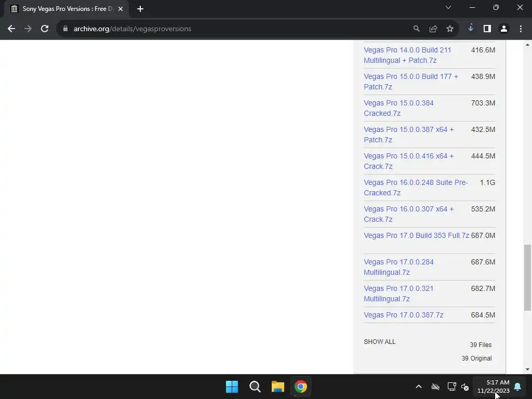Click the OneDrive cloud tray icon
The height and width of the screenshot is (399, 532).
[435, 387]
